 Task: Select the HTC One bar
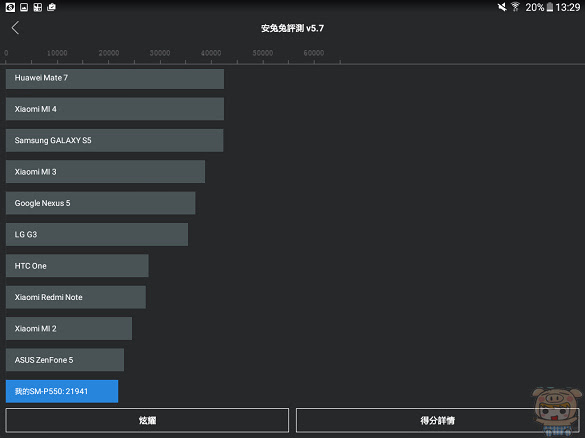coord(77,266)
